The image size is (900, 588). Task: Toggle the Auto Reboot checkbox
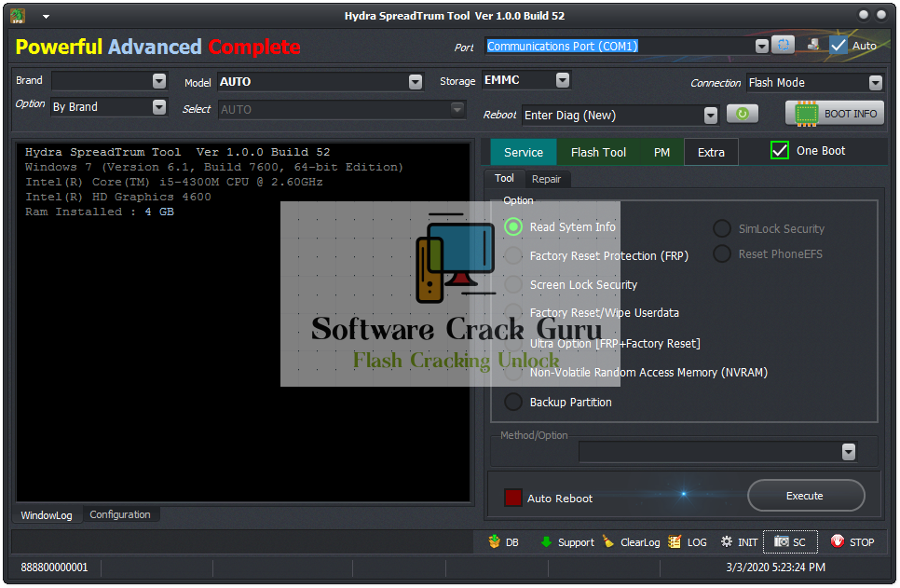pyautogui.click(x=512, y=498)
